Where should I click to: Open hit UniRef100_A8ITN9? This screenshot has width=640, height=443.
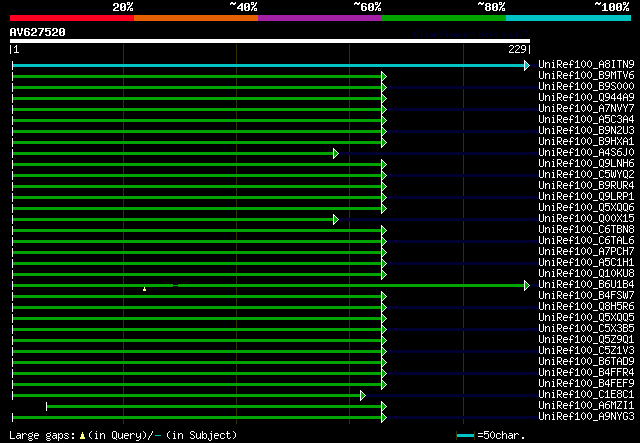(x=586, y=65)
